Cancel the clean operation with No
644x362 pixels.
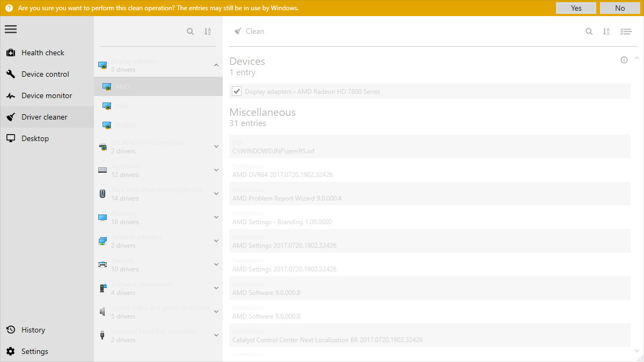620,8
